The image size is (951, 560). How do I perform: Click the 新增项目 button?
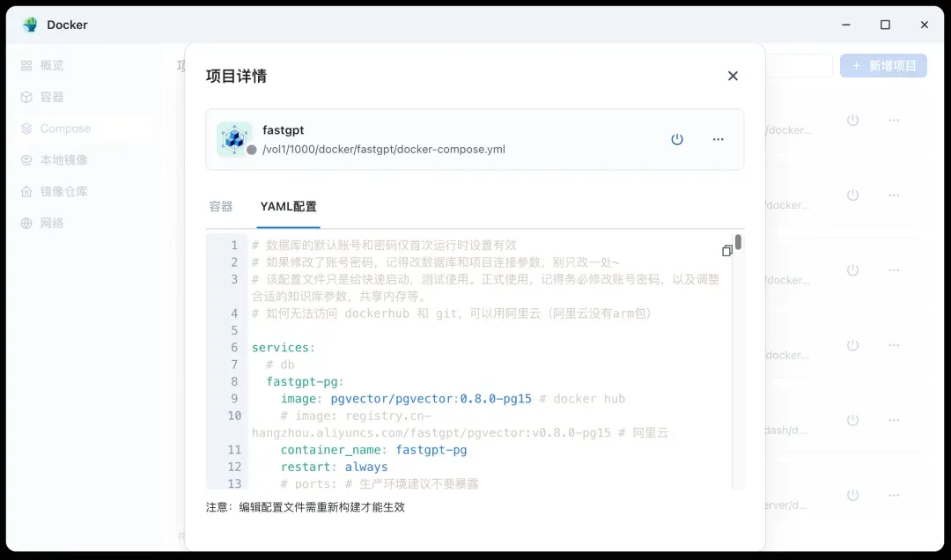click(x=883, y=65)
